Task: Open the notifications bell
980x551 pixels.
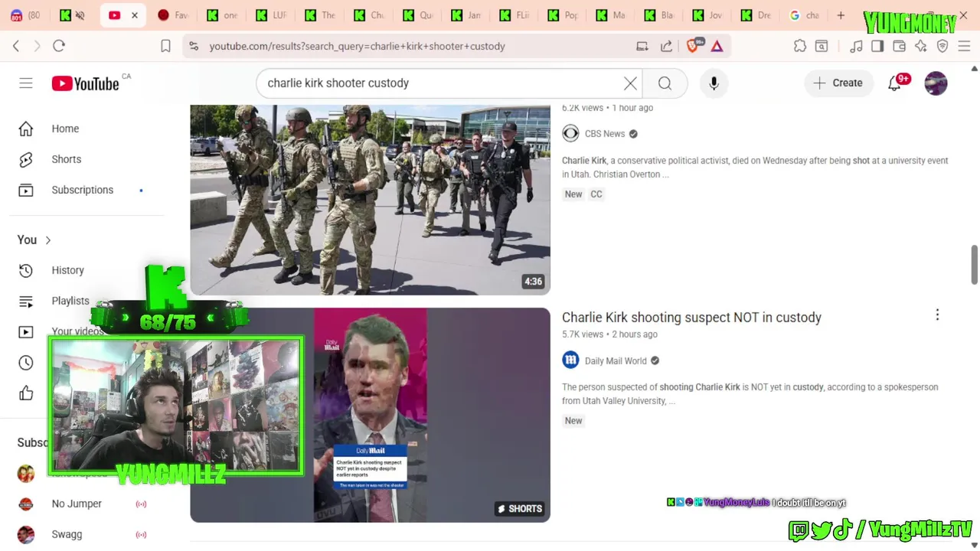Action: point(894,83)
